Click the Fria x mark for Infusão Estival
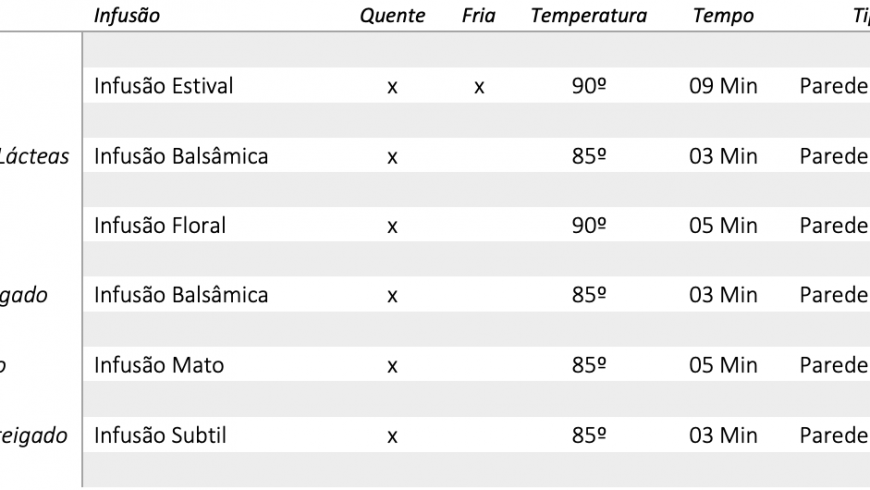 [479, 87]
